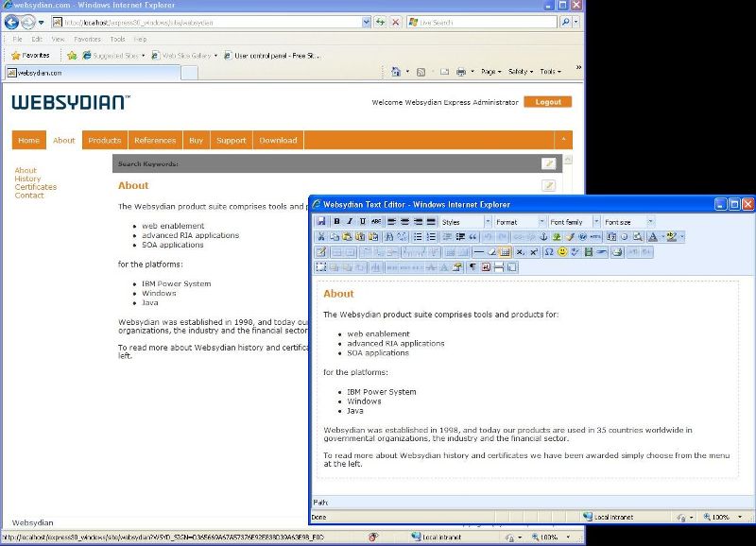The image size is (756, 546).
Task: Insert a bulleted list
Action: [418, 236]
